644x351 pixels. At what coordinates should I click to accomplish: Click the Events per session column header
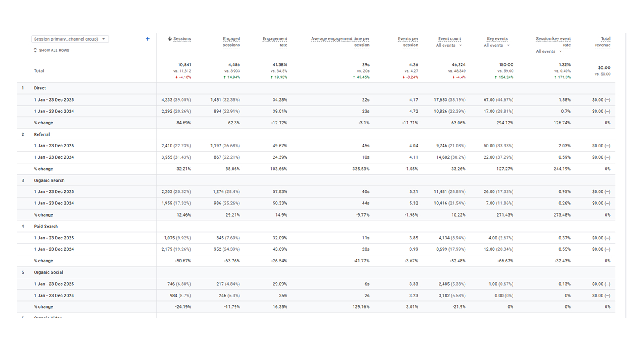click(408, 42)
